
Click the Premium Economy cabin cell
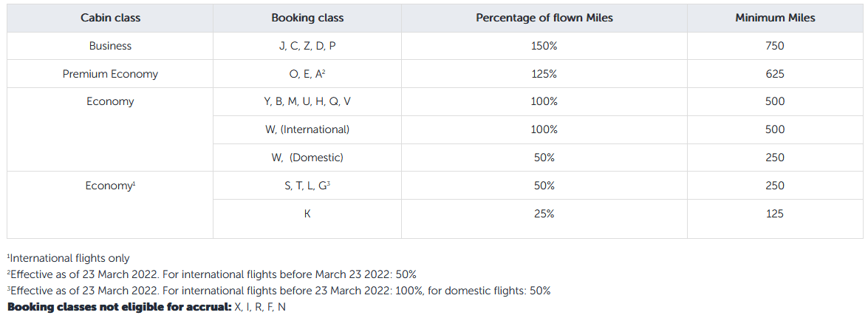click(110, 74)
